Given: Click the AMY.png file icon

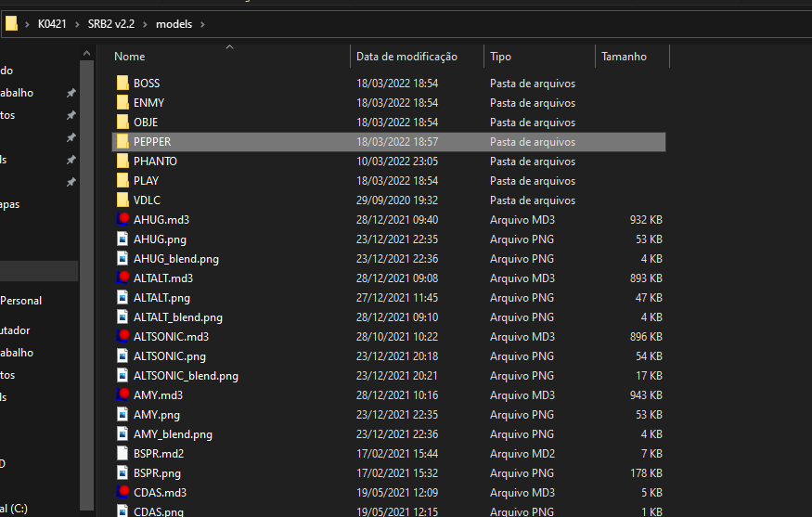Looking at the screenshot, I should (122, 414).
